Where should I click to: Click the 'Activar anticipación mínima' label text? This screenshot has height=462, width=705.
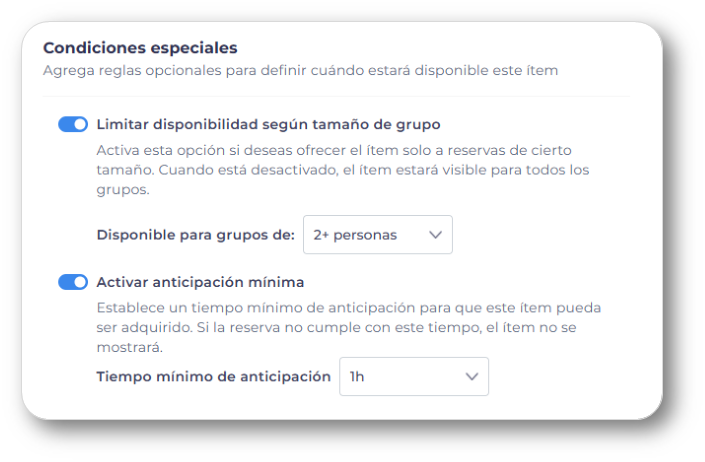pos(200,282)
